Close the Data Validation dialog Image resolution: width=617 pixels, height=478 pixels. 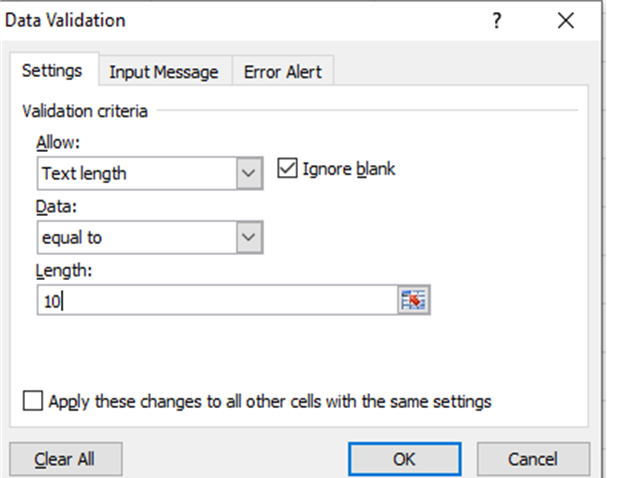pyautogui.click(x=566, y=21)
